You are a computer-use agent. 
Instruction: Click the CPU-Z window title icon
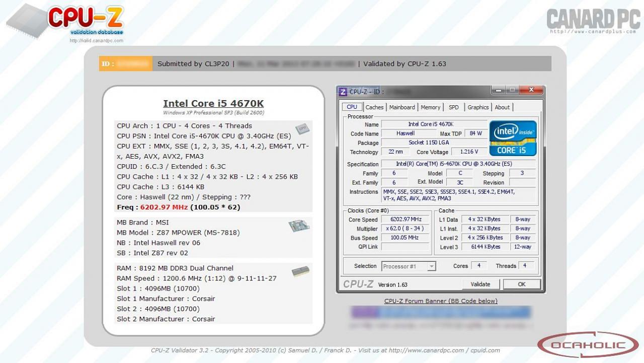click(343, 92)
